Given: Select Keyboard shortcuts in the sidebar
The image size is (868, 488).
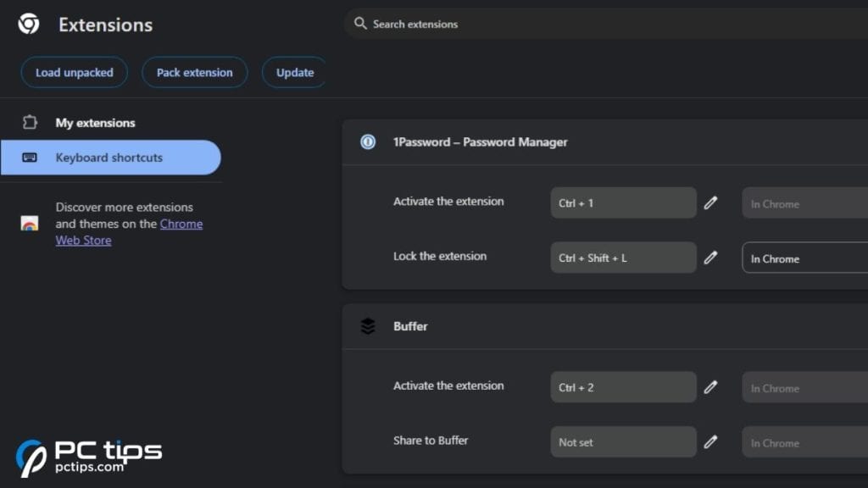Looking at the screenshot, I should coord(108,158).
